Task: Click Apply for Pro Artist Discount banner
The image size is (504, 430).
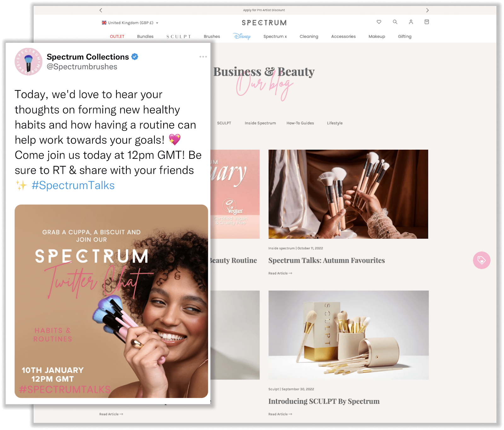Action: point(264,10)
